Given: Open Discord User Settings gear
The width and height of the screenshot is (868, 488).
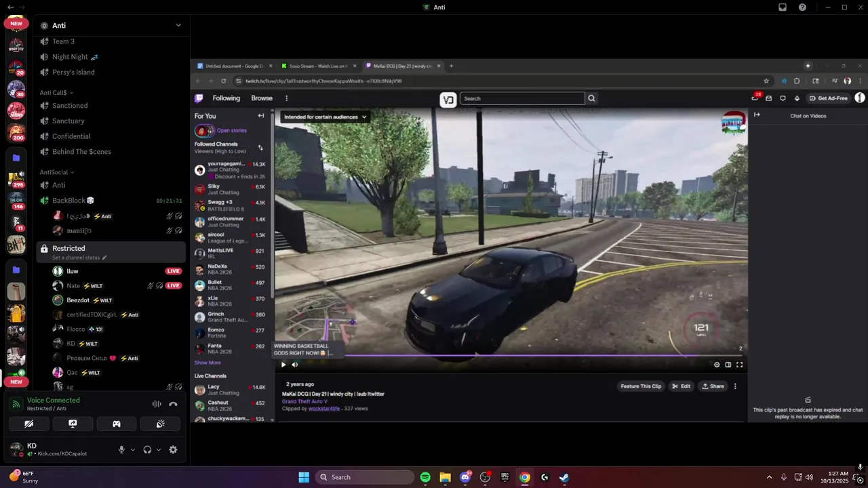Looking at the screenshot, I should [x=173, y=449].
